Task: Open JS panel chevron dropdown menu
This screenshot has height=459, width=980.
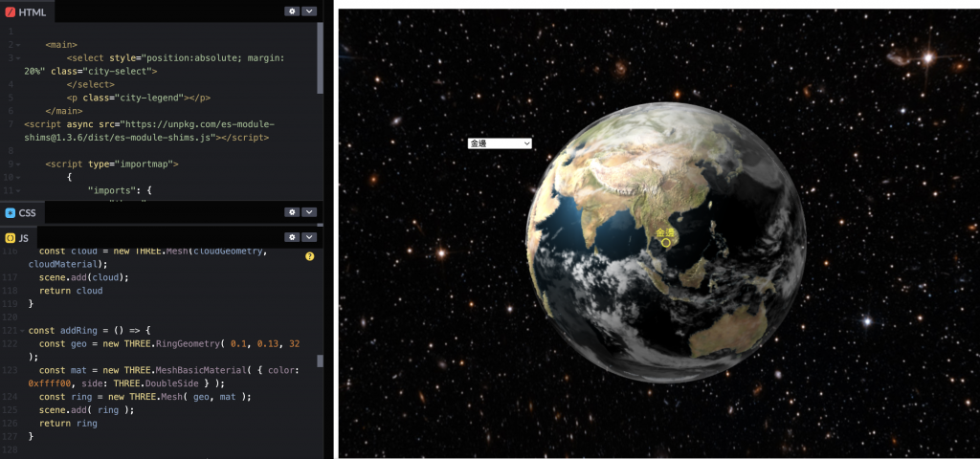Action: tap(309, 237)
